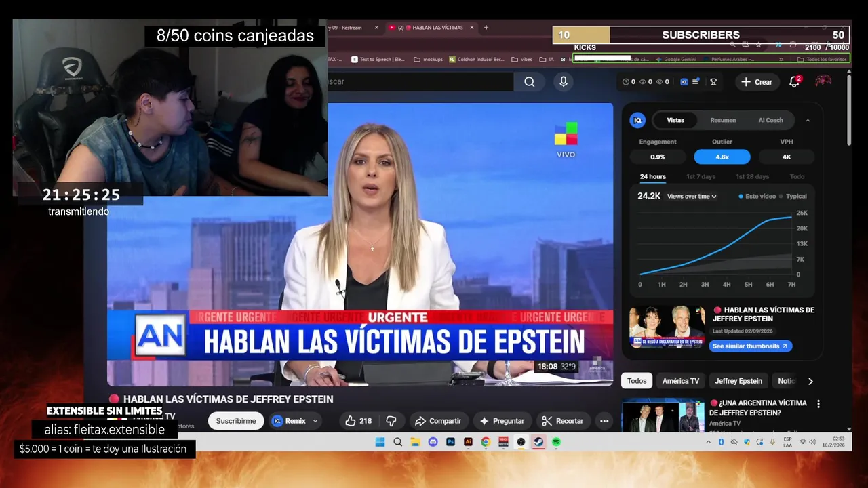This screenshot has height=488, width=868.
Task: Open Todos los favoritos folder
Action: click(x=822, y=59)
